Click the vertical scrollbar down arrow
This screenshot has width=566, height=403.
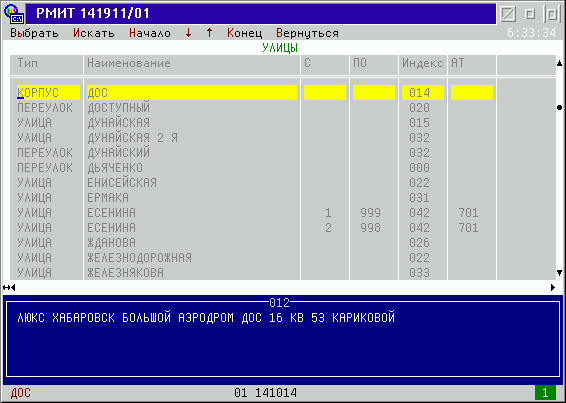[x=560, y=273]
